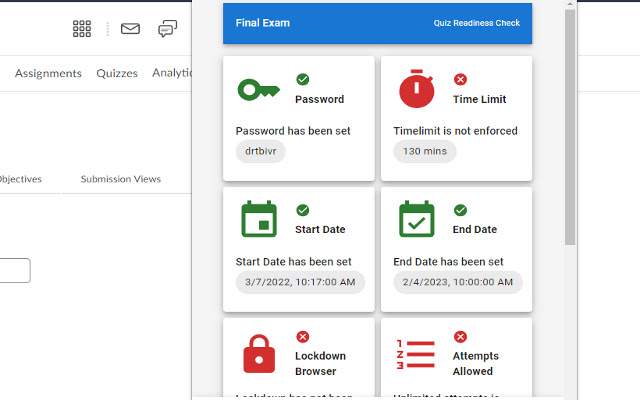
Task: Click the Final Exam header title
Action: 262,23
